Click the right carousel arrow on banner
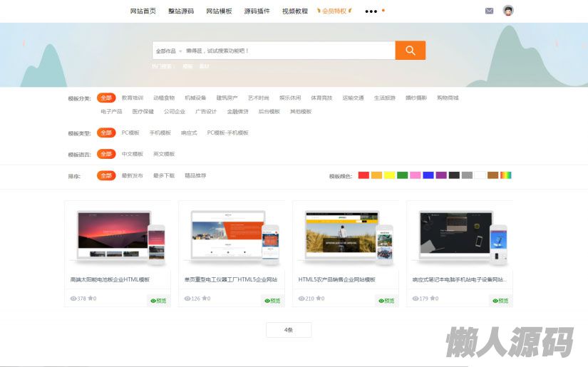Image resolution: width=588 pixels, height=367 pixels. (x=557, y=44)
